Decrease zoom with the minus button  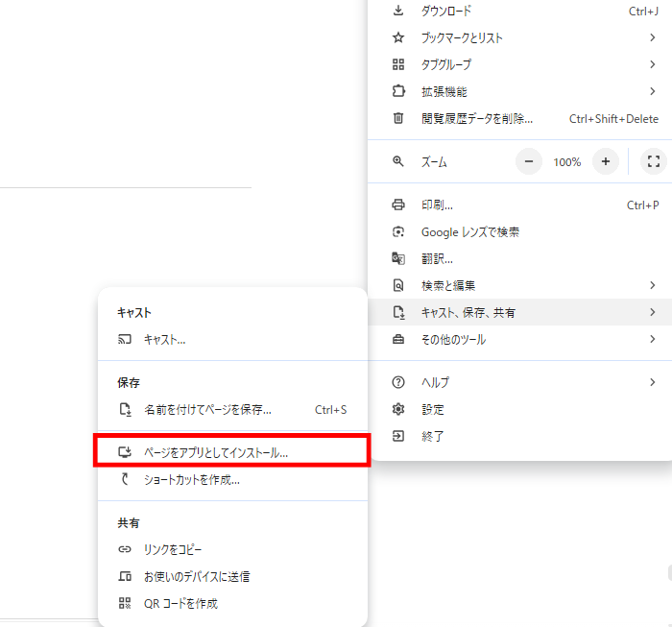(x=529, y=162)
